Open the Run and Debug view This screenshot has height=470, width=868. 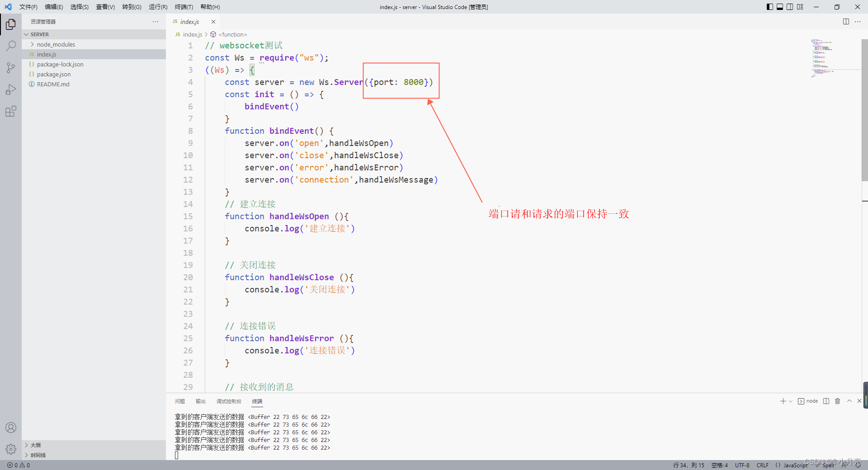point(11,89)
